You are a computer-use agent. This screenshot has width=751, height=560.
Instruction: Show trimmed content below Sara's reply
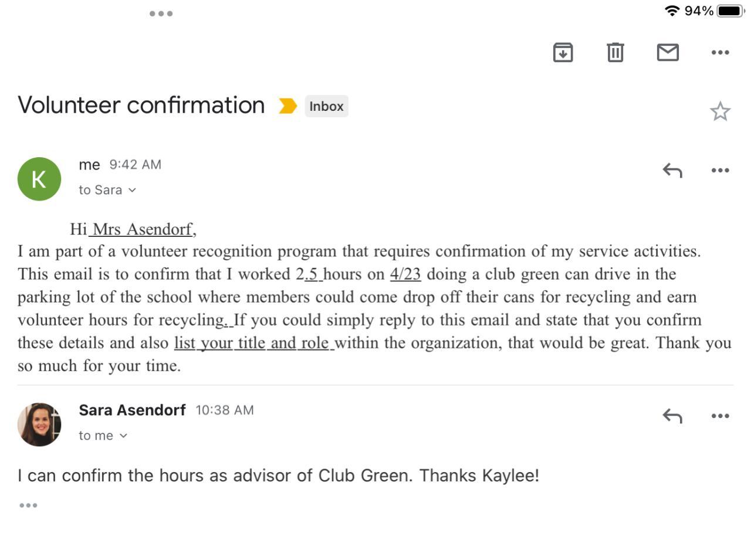click(28, 505)
